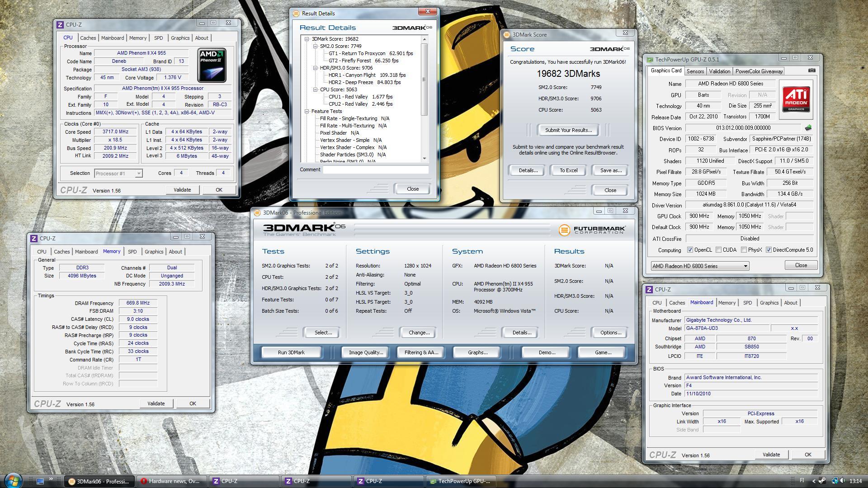Toggle the CUDA checkbox
Image resolution: width=868 pixels, height=488 pixels.
pos(718,250)
